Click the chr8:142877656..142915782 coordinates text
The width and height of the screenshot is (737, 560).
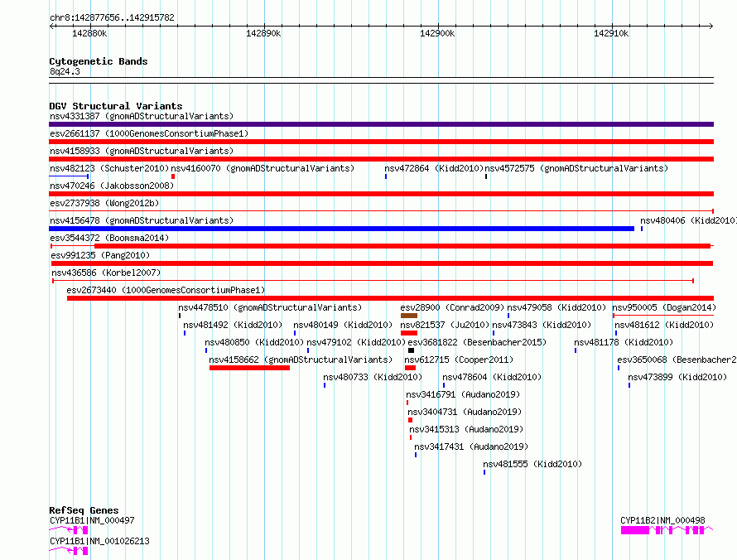pyautogui.click(x=112, y=17)
